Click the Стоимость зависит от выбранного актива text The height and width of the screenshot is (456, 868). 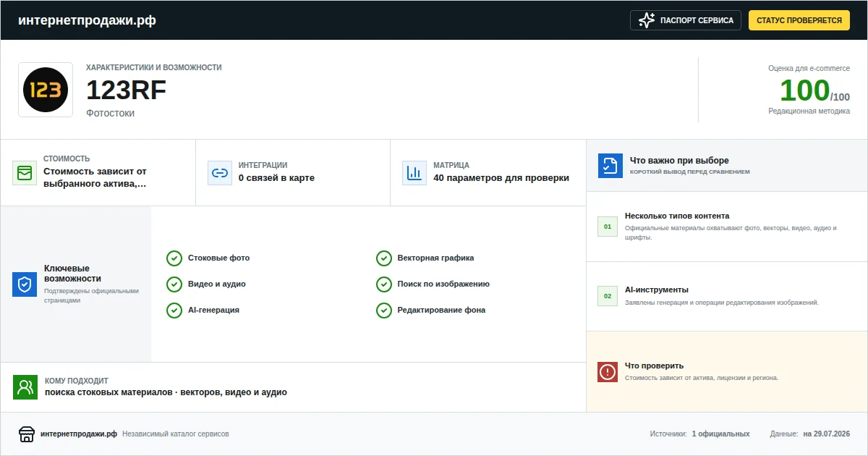pos(95,178)
